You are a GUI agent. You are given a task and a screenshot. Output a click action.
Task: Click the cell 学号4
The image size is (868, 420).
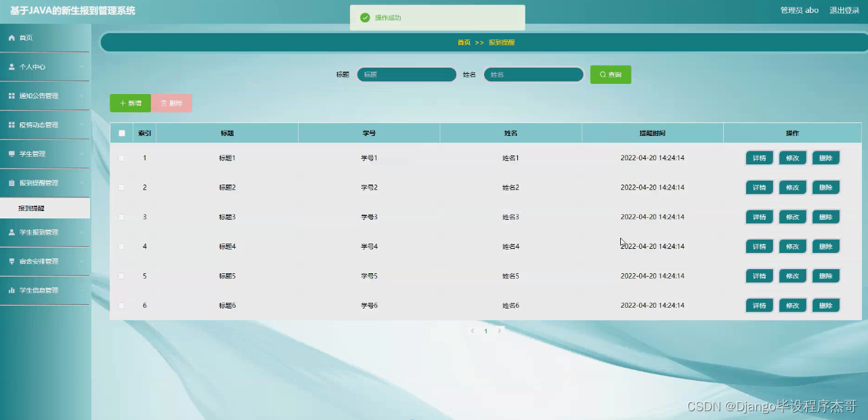tap(369, 247)
